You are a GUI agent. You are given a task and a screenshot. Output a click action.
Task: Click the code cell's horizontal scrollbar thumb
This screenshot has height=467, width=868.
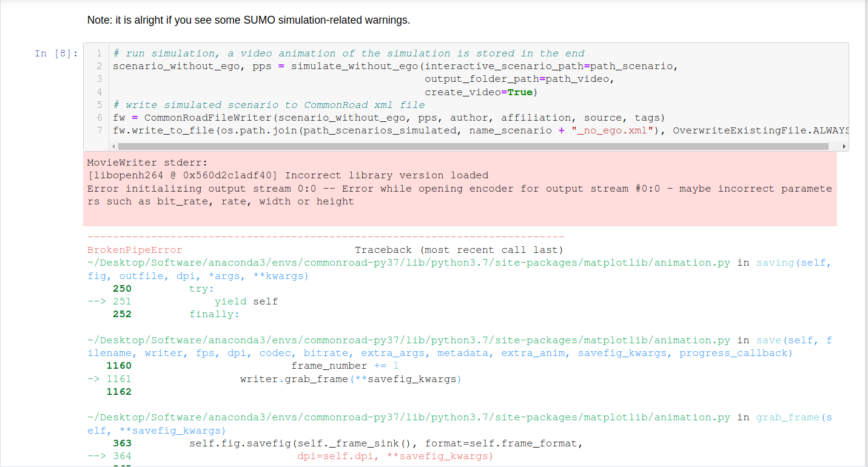473,146
